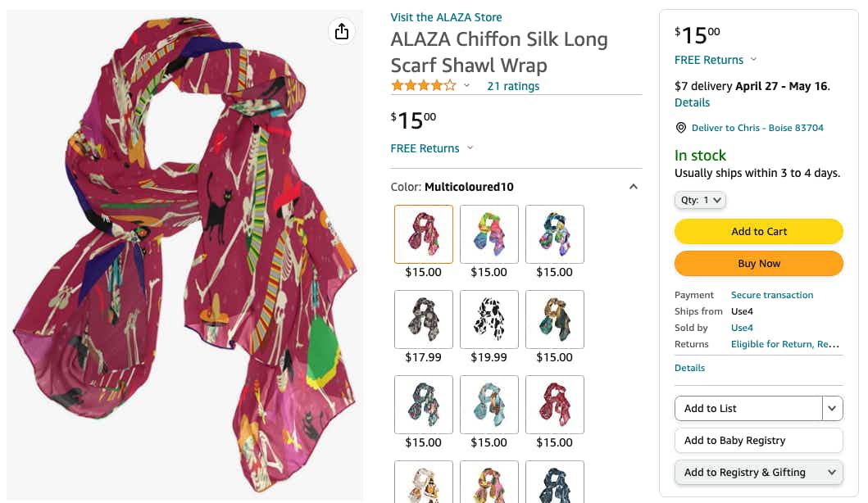868x503 pixels.
Task: Click the orange star rating icons
Action: click(x=423, y=85)
